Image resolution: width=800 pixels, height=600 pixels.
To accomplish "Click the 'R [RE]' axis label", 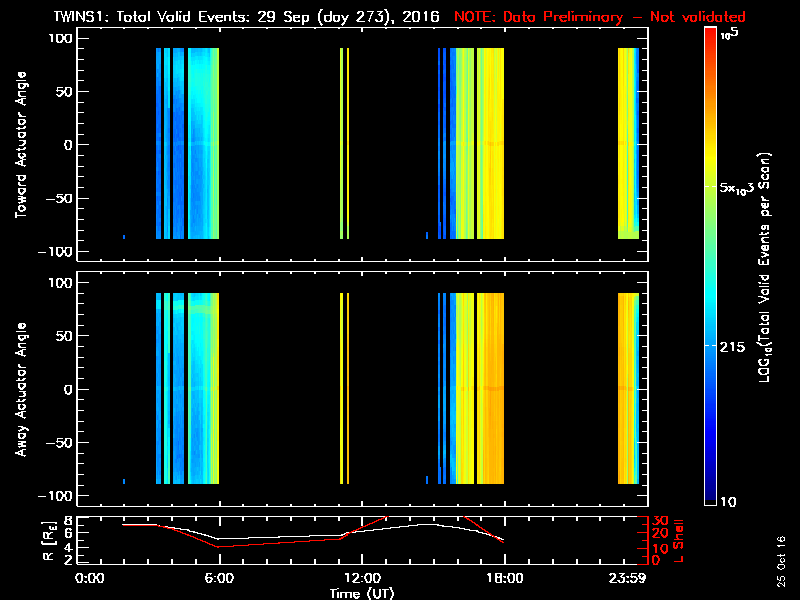I will click(48, 541).
